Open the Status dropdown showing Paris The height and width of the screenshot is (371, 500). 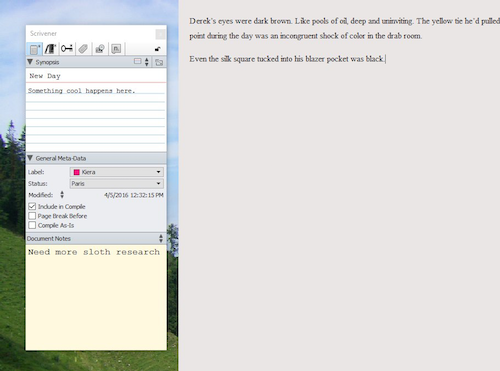click(x=117, y=183)
